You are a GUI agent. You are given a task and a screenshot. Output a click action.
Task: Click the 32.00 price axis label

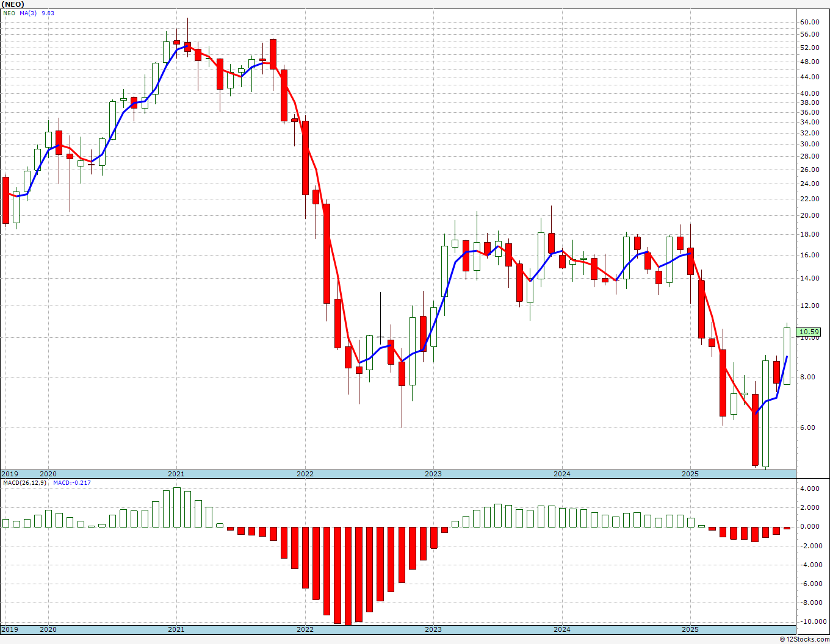point(809,133)
